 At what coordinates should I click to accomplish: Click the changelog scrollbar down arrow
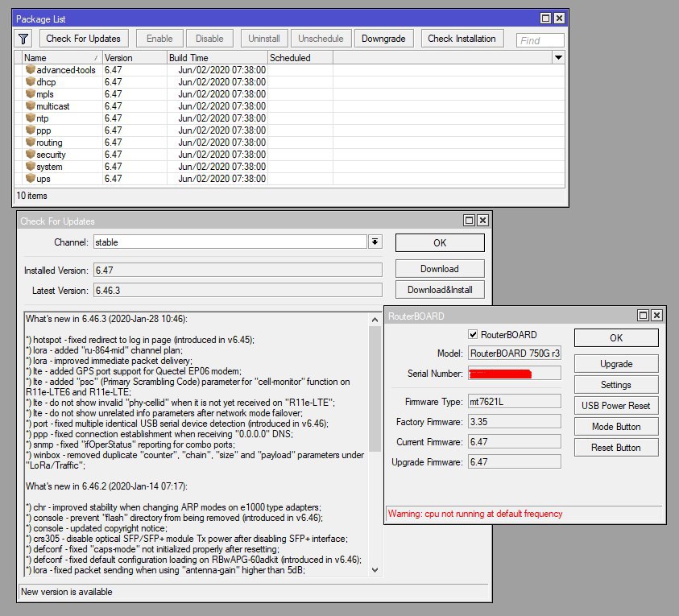pos(375,570)
